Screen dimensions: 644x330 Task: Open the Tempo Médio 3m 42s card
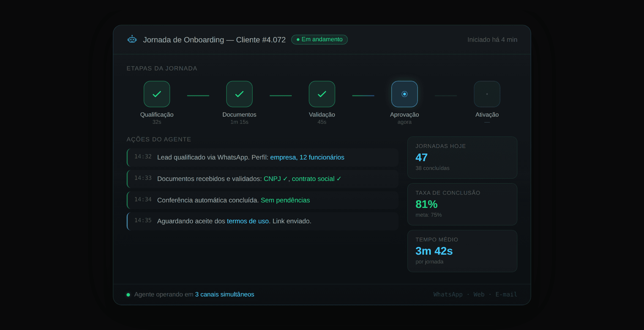tap(462, 251)
